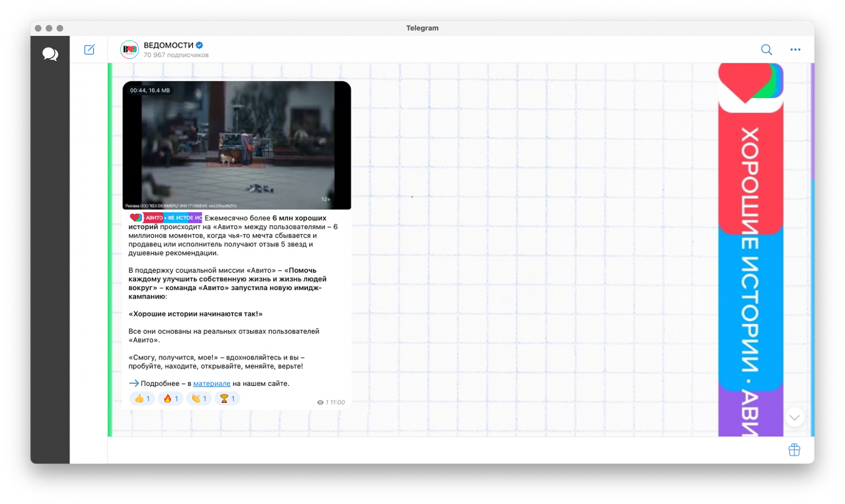Click the arrow emoji before «Подробнее»
This screenshot has height=504, width=845.
[134, 384]
